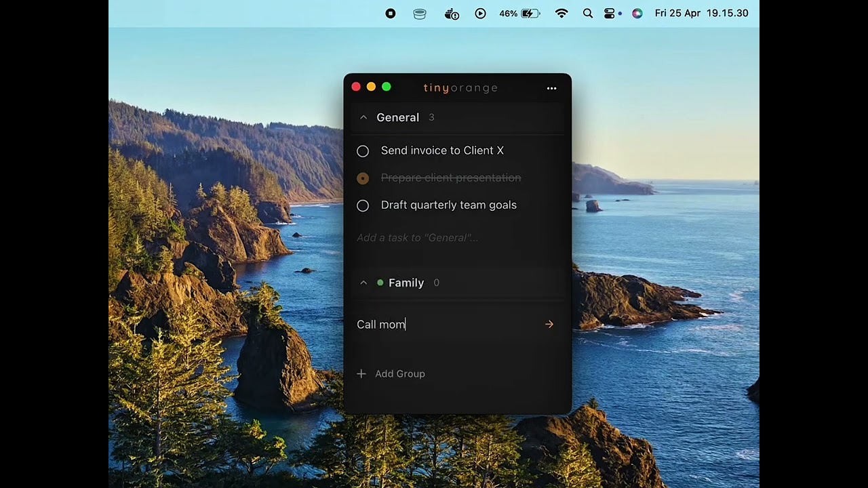Mark Draft quarterly team goals as done
The image size is (868, 488).
click(x=363, y=205)
